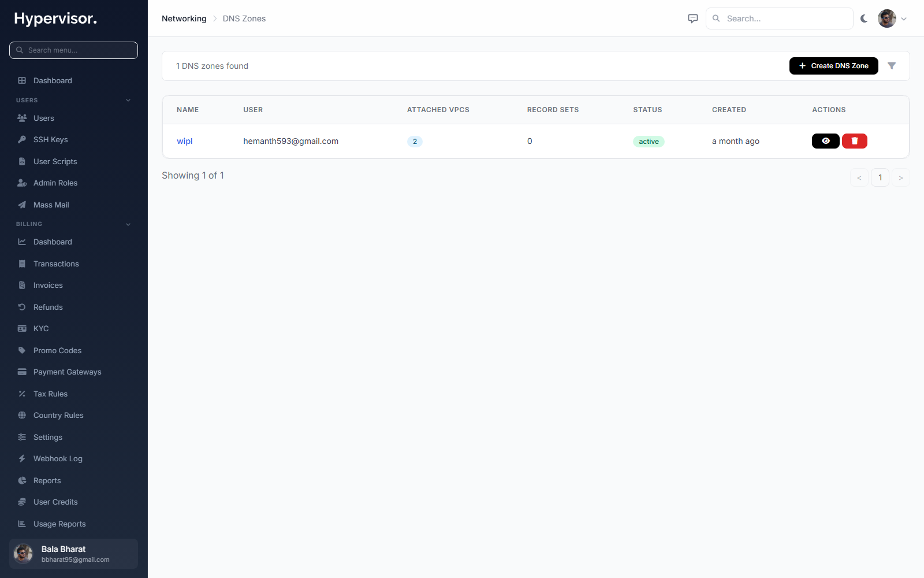Click the billing Settings sliders icon
The image size is (924, 578).
[22, 437]
